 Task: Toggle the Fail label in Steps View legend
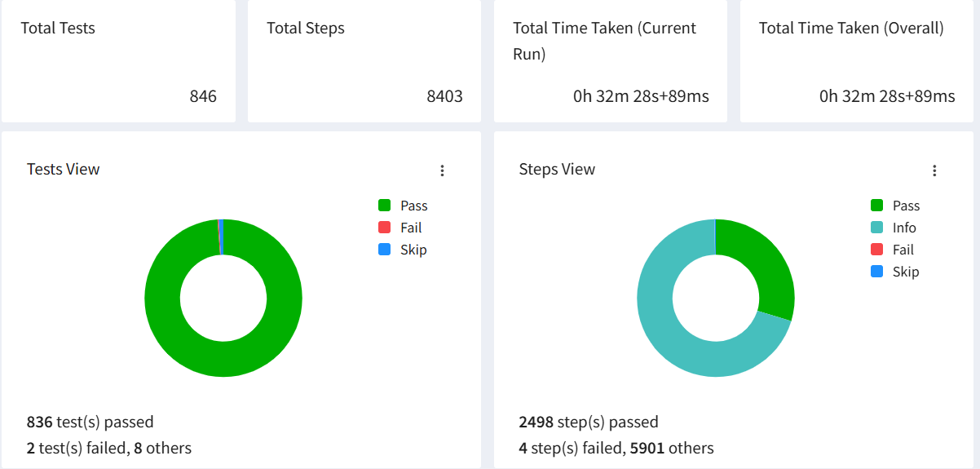(x=903, y=250)
